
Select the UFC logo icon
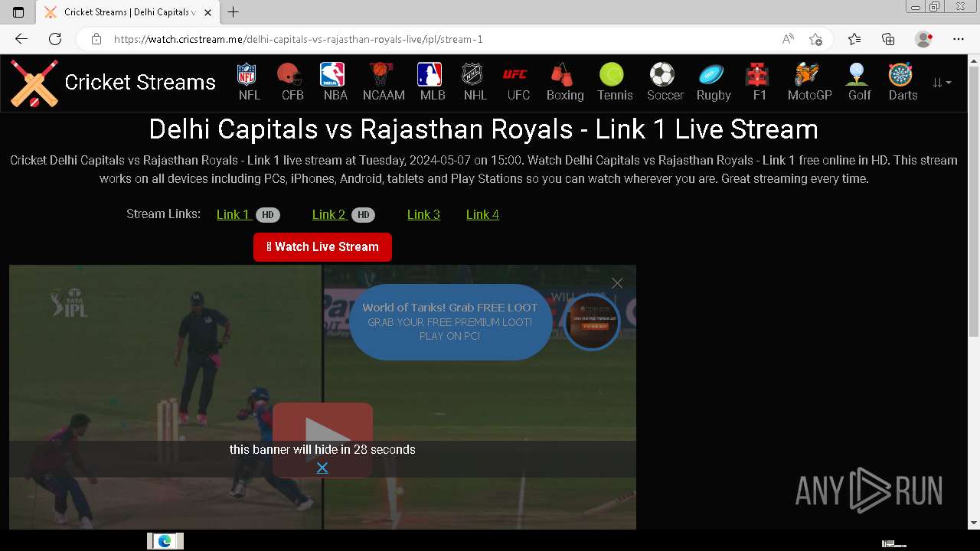pos(515,74)
